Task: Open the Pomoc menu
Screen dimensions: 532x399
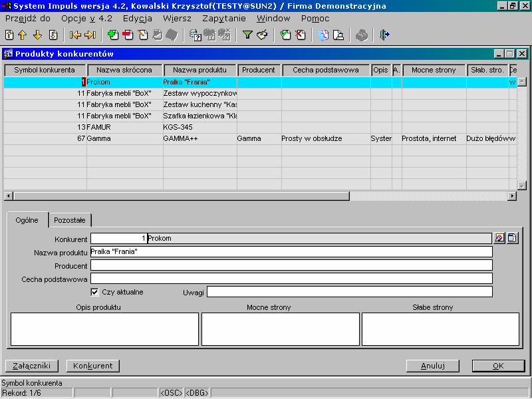Action: (315, 19)
